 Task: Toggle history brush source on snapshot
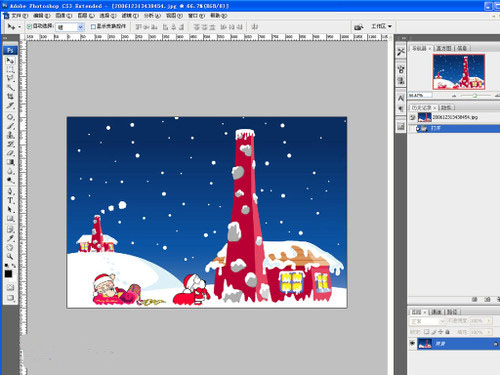(x=413, y=117)
